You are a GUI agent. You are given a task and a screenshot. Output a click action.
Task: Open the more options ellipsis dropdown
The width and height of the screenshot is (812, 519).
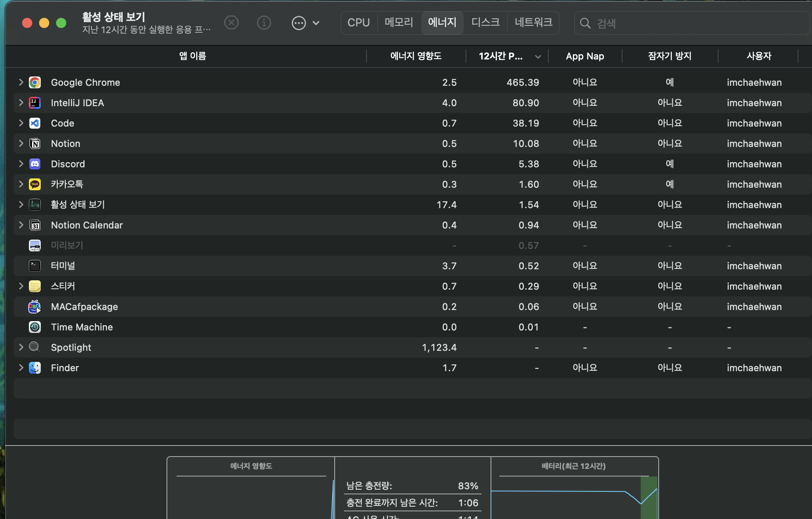tap(305, 23)
